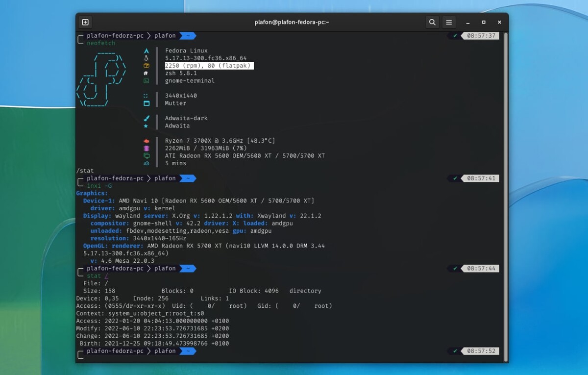Image resolution: width=588 pixels, height=375 pixels.
Task: Click the timestamp 08:57:37
Action: tap(482, 36)
